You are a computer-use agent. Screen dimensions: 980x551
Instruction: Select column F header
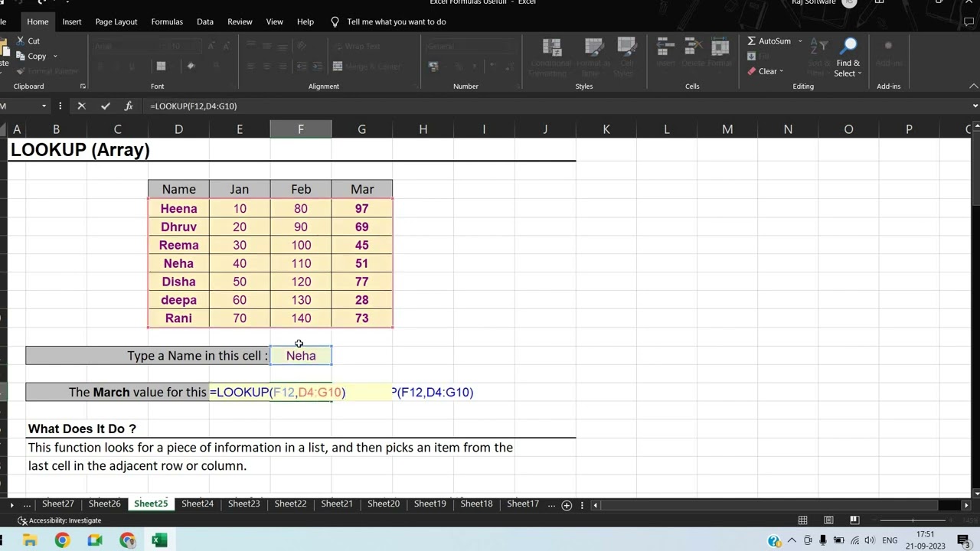tap(301, 129)
